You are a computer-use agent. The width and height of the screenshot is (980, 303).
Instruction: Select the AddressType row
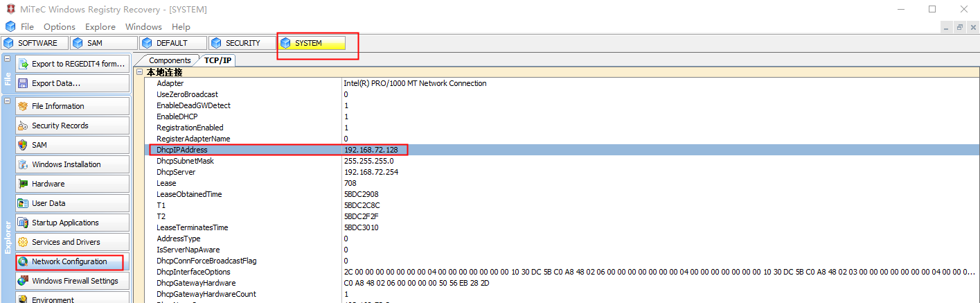pyautogui.click(x=562, y=239)
